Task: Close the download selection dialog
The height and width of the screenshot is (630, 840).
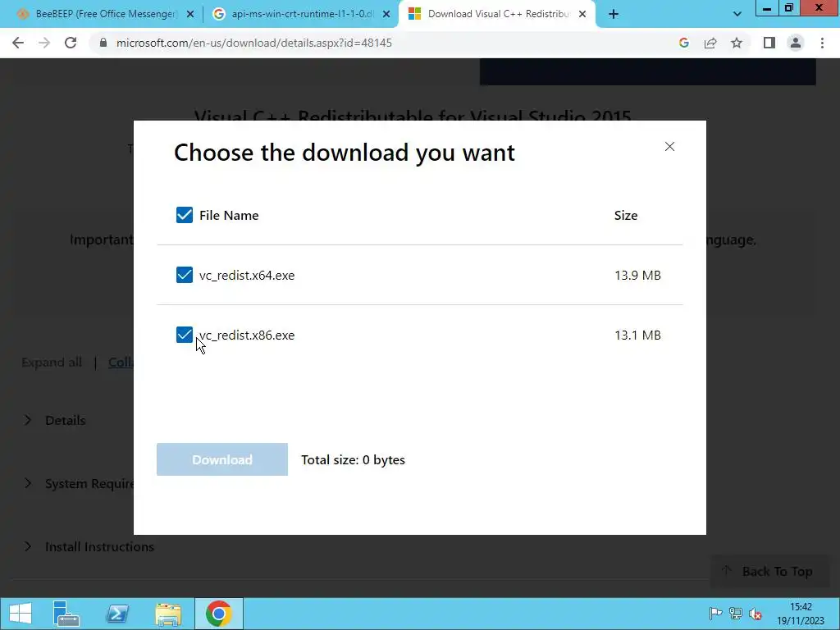Action: (x=669, y=147)
